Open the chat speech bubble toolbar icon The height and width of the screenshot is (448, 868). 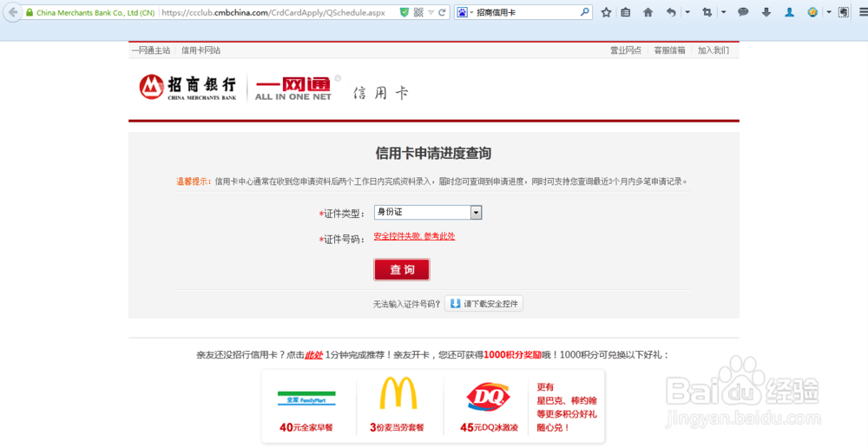[744, 12]
